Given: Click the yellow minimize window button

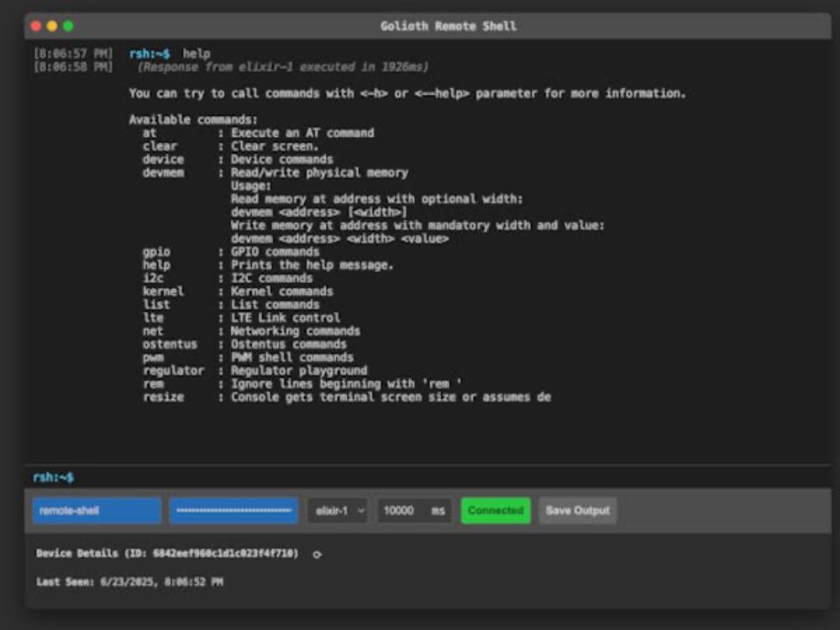Looking at the screenshot, I should (52, 26).
